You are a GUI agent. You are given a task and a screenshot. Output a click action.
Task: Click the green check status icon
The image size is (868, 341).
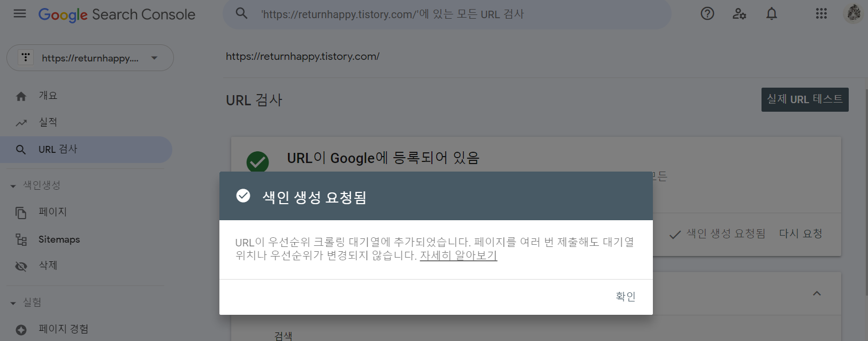pos(257,162)
